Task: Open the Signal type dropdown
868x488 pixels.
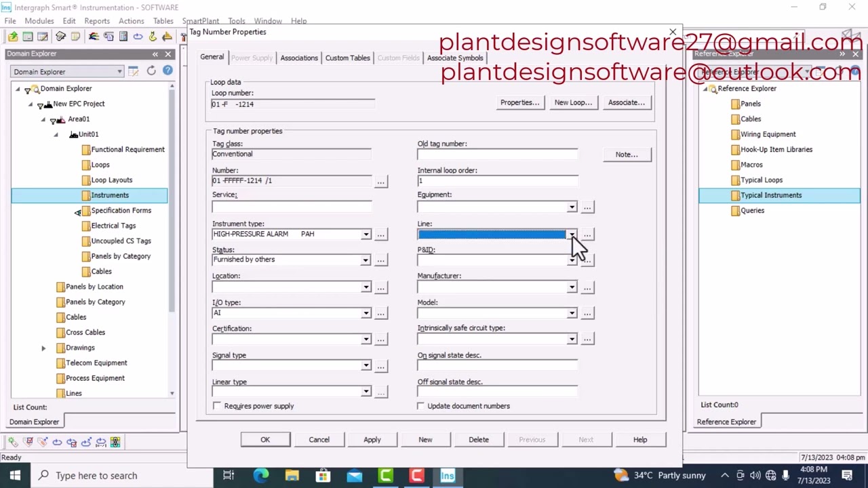Action: (366, 366)
